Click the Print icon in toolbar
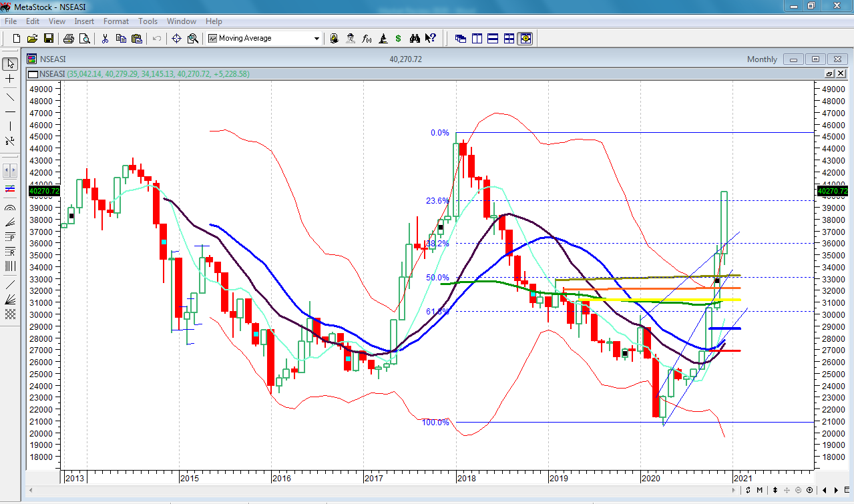This screenshot has height=504, width=854. tap(68, 39)
